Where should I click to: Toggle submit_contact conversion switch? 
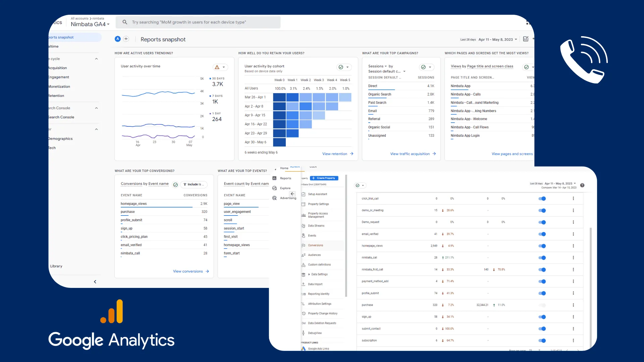point(542,329)
